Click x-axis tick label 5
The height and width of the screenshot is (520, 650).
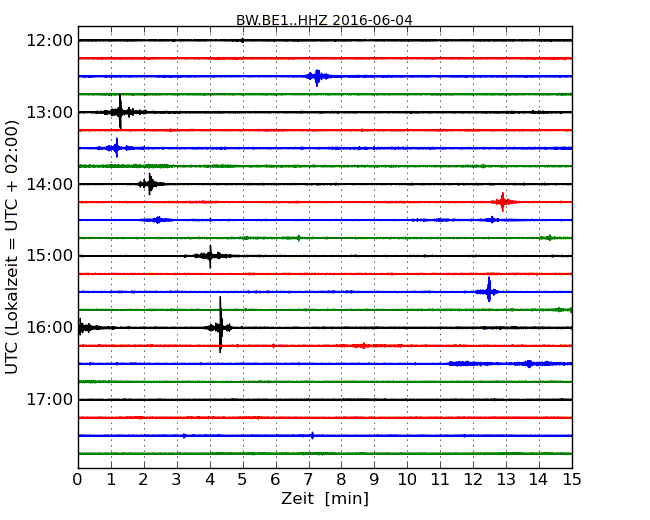coord(243,480)
